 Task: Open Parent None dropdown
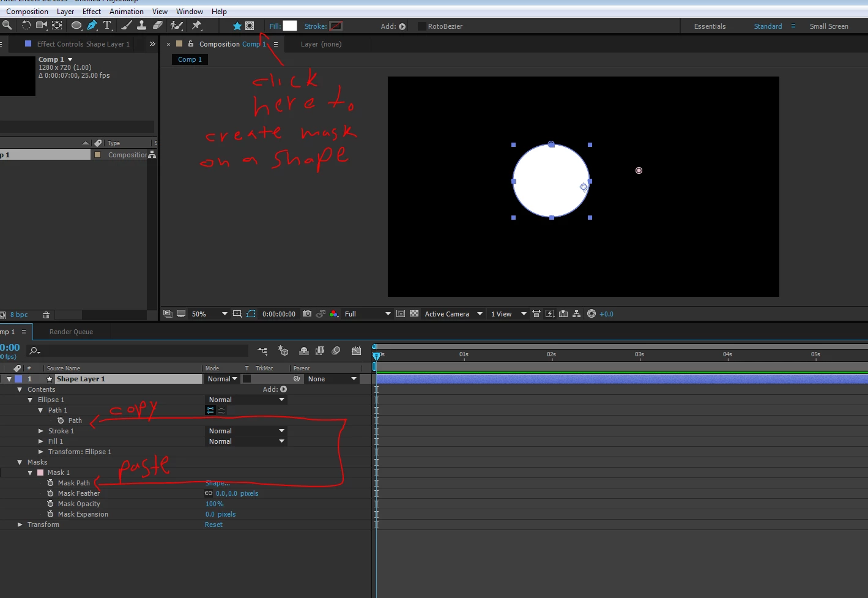coord(332,379)
